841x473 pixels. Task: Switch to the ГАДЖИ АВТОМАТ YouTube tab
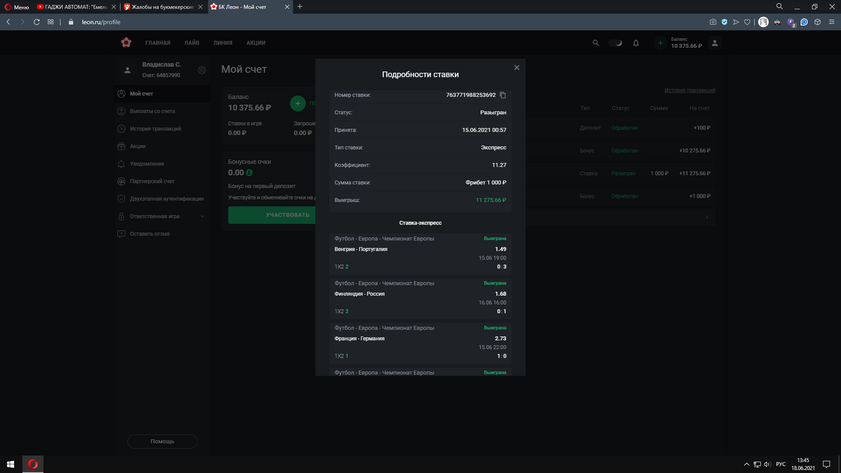[x=76, y=7]
